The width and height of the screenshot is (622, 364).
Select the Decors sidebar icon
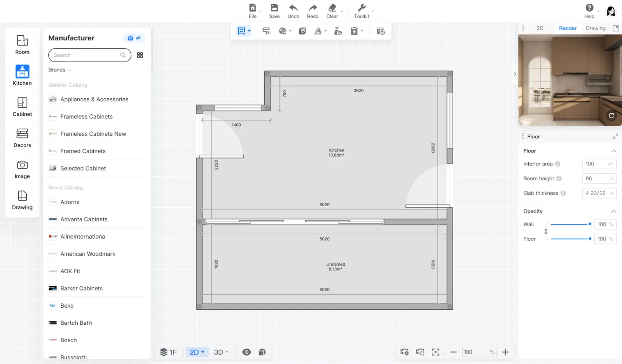tap(22, 138)
